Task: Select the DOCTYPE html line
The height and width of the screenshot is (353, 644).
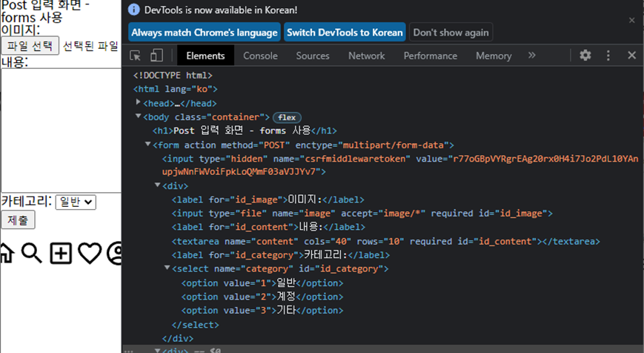Action: coord(173,75)
